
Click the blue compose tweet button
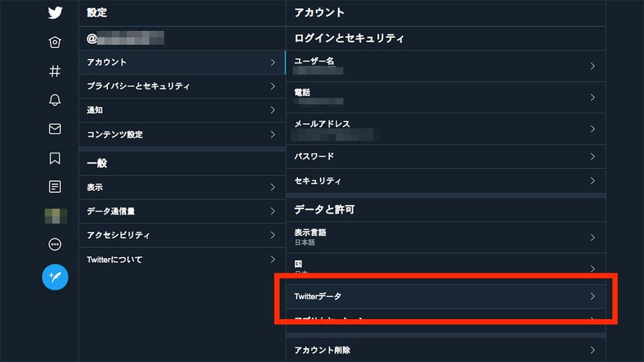click(x=55, y=277)
